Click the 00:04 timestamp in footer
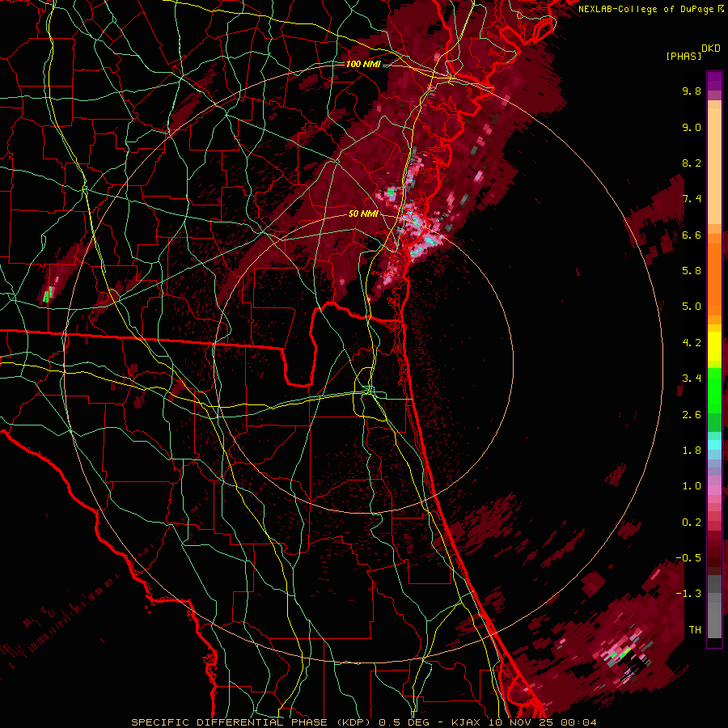The image size is (728, 728). point(578,722)
